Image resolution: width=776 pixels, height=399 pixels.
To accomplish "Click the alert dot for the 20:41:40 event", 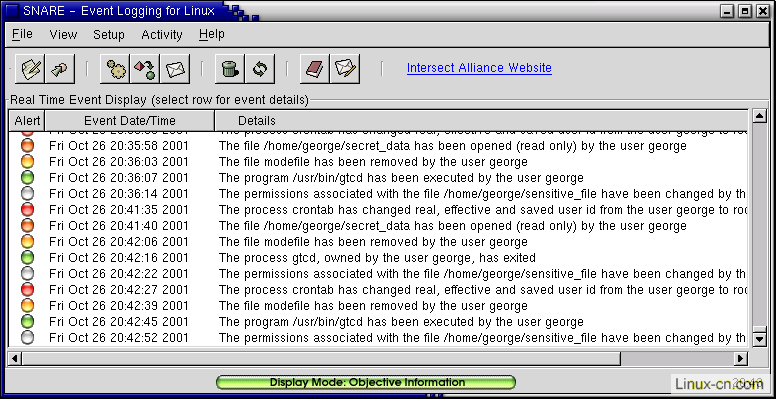I will tap(28, 226).
